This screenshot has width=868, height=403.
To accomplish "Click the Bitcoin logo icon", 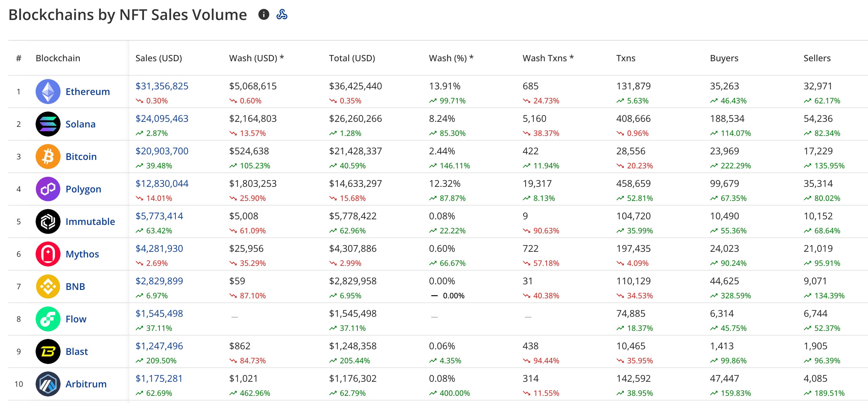I will click(48, 157).
